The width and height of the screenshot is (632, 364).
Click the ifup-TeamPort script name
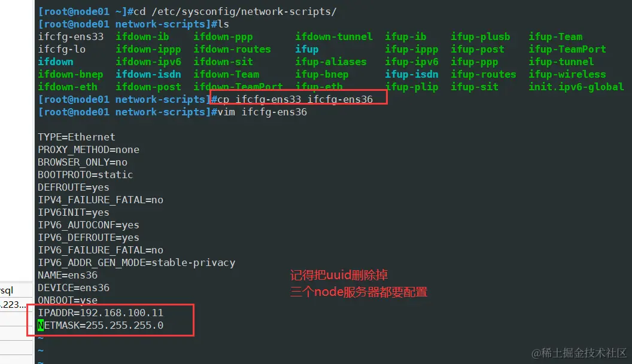pos(567,49)
